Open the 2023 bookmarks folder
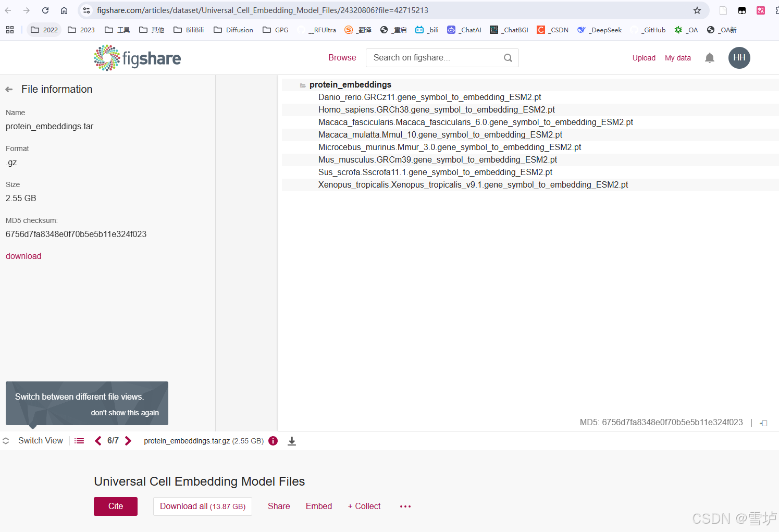The width and height of the screenshot is (779, 532). point(81,30)
